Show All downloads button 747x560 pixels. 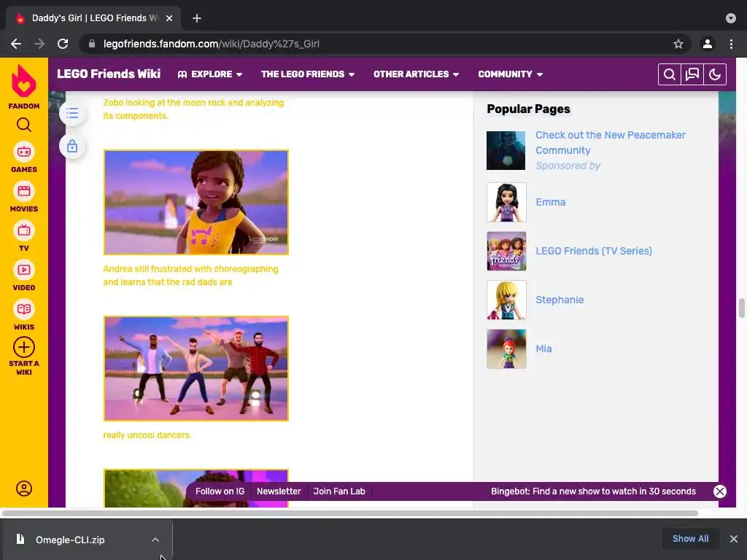point(690,539)
